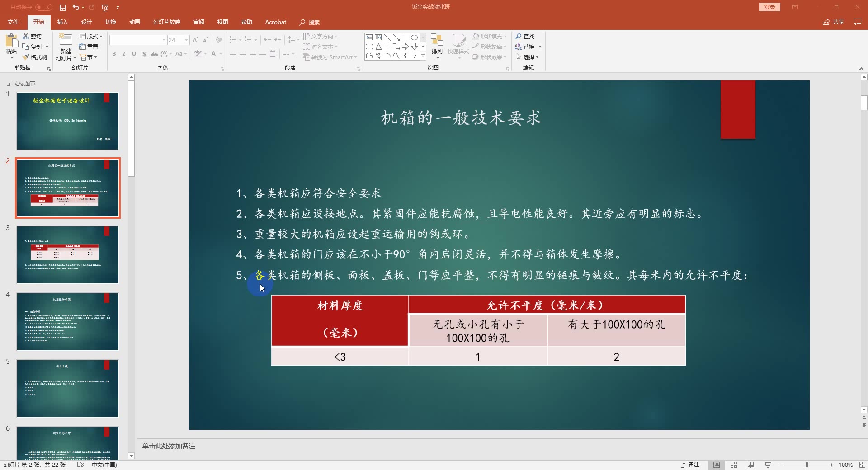The height and width of the screenshot is (470, 868).
Task: Toggle Strikethrough formatting
Action: click(154, 54)
